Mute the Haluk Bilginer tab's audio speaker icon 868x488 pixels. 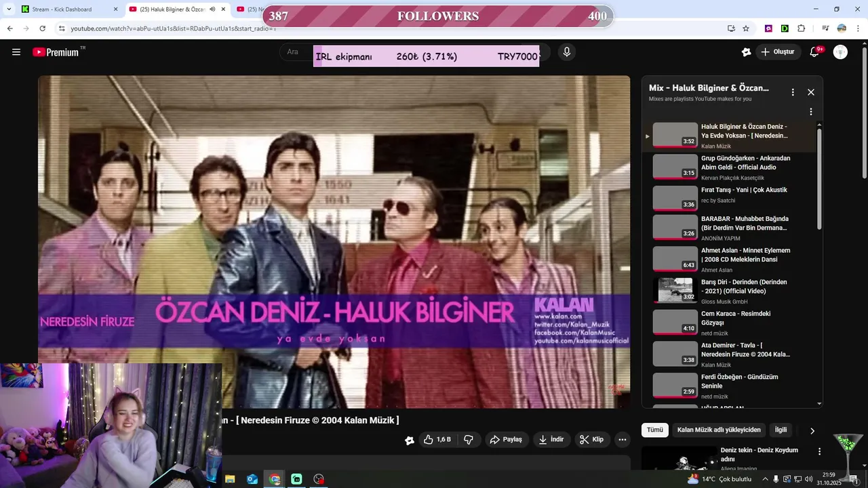212,9
